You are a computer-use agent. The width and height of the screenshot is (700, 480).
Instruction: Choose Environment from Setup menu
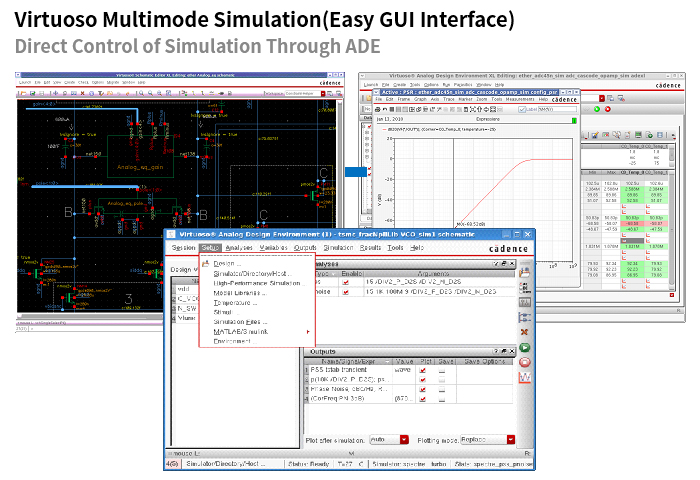tap(234, 341)
